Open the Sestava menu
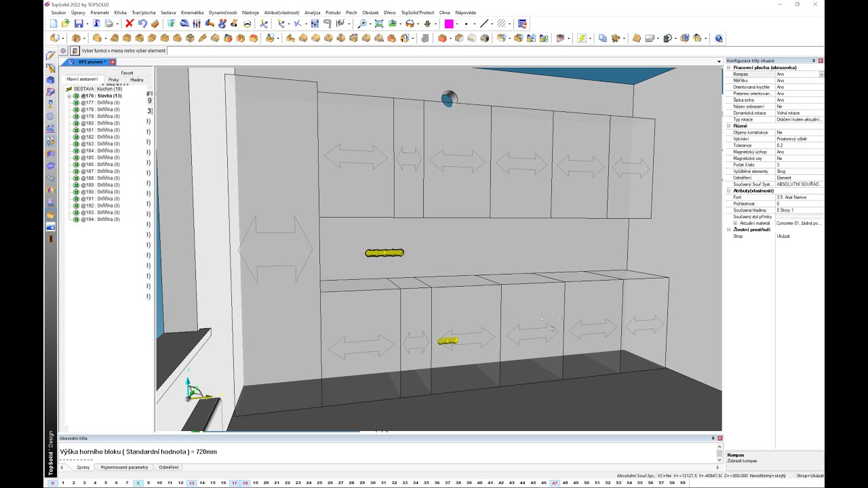The width and height of the screenshot is (868, 488). point(168,12)
